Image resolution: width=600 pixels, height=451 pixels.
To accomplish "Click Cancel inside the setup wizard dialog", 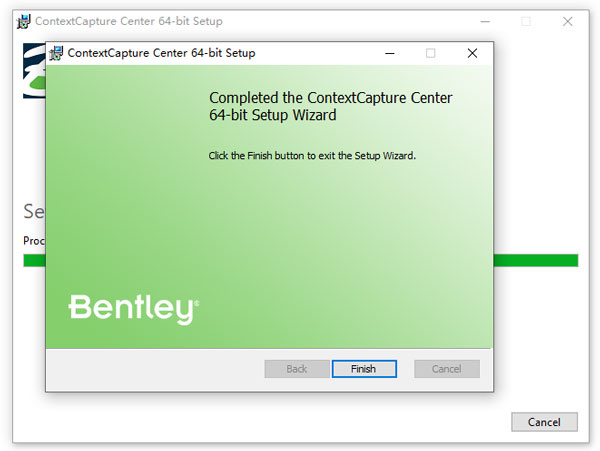I will click(447, 369).
